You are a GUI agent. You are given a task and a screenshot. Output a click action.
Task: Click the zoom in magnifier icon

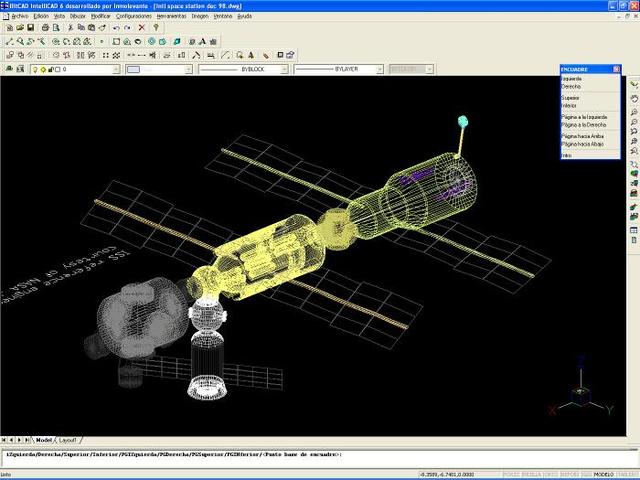(x=634, y=112)
